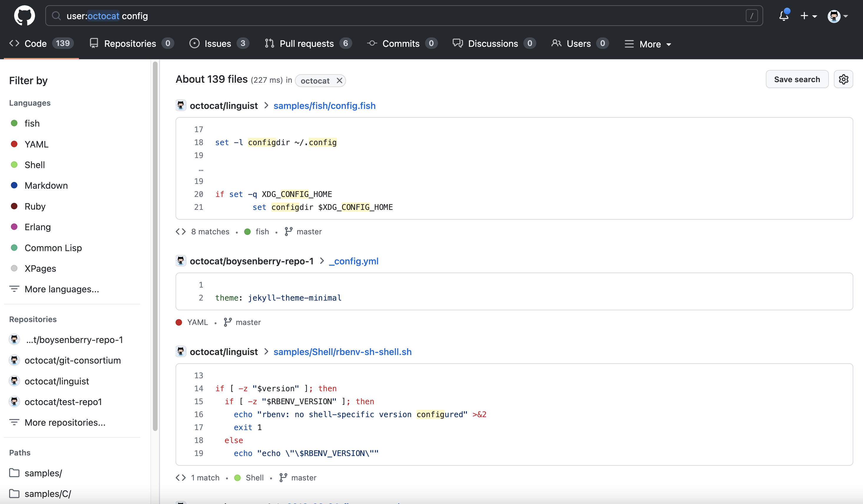Viewport: 863px width, 504px height.
Task: Click line 18 in config.fish snippet
Action: point(276,142)
